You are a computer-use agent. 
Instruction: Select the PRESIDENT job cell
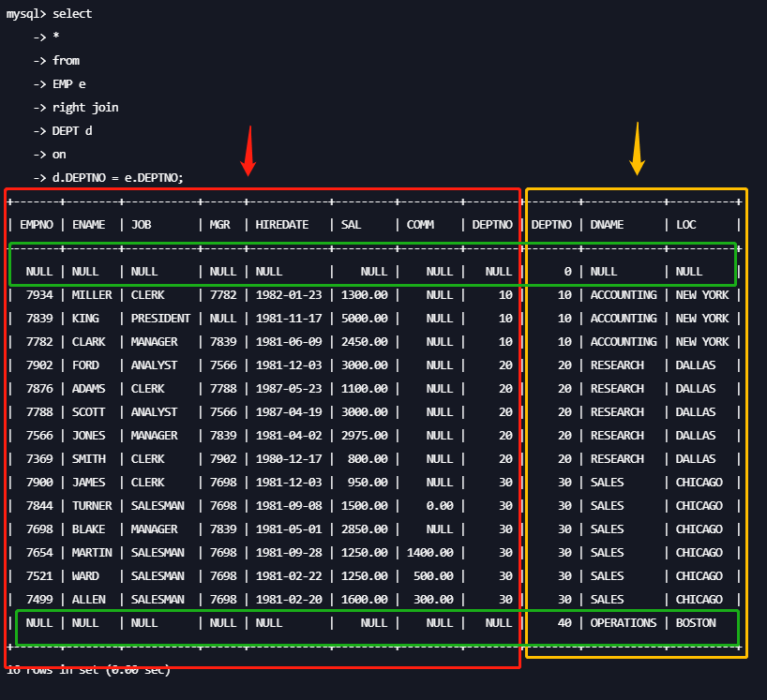point(160,319)
